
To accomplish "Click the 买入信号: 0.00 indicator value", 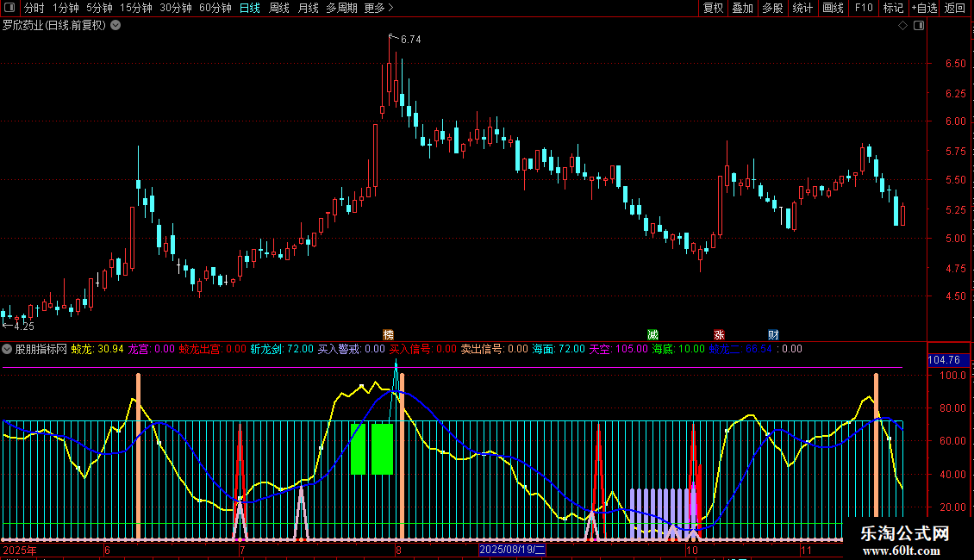I will pyautogui.click(x=423, y=349).
